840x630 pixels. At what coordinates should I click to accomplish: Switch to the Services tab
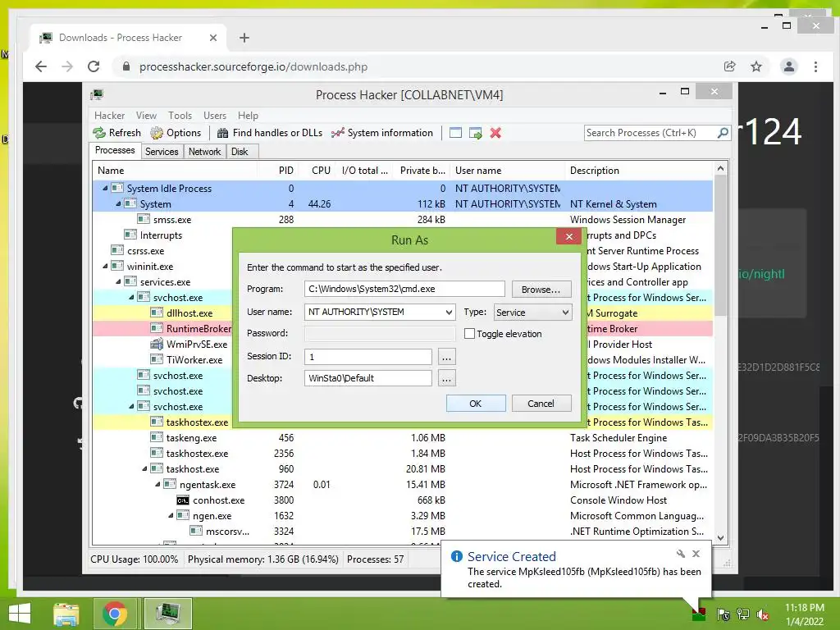(162, 152)
